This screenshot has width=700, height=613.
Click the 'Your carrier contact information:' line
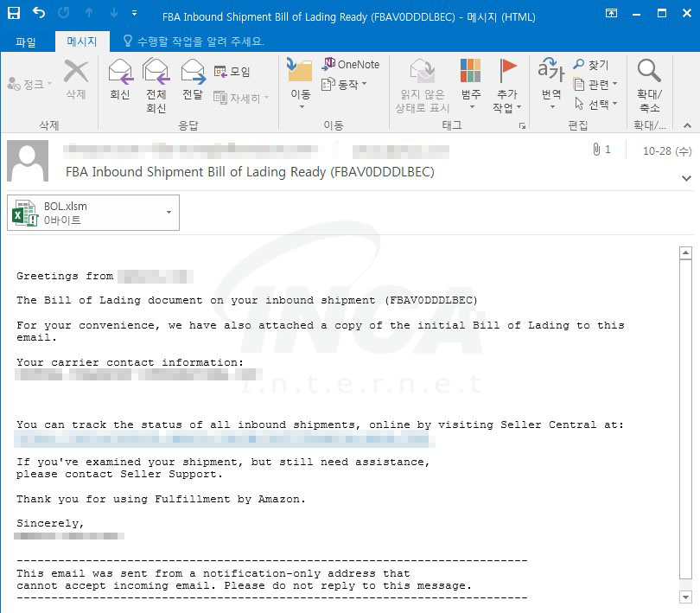[130, 362]
